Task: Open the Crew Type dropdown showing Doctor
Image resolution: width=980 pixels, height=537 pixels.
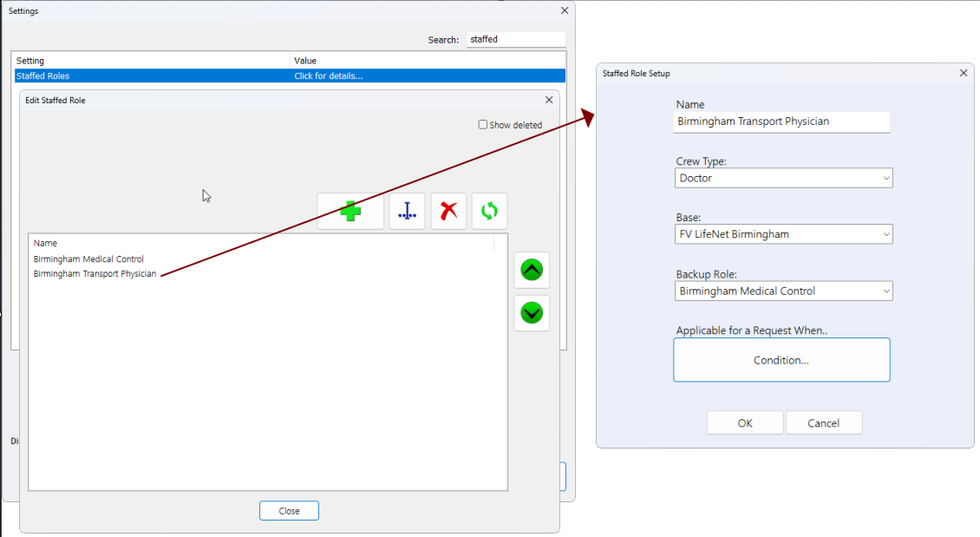Action: [784, 178]
